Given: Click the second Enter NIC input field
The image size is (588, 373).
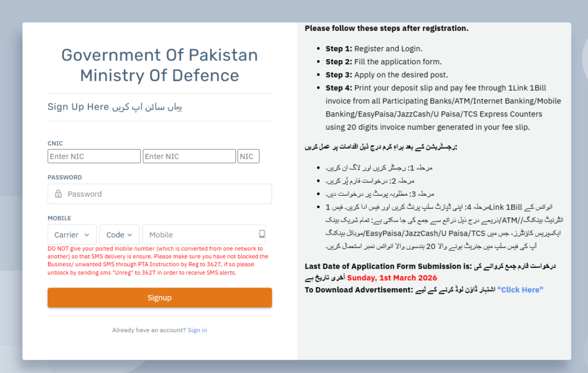Looking at the screenshot, I should pos(189,156).
